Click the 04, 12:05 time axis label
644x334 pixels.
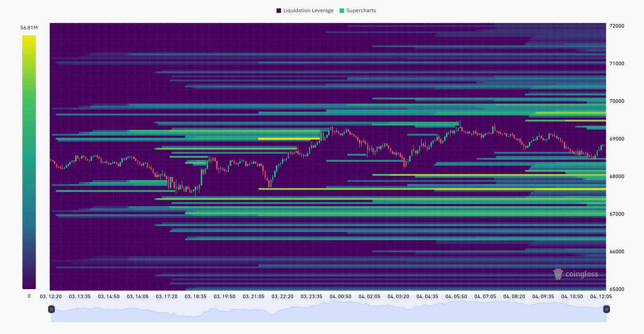601,296
